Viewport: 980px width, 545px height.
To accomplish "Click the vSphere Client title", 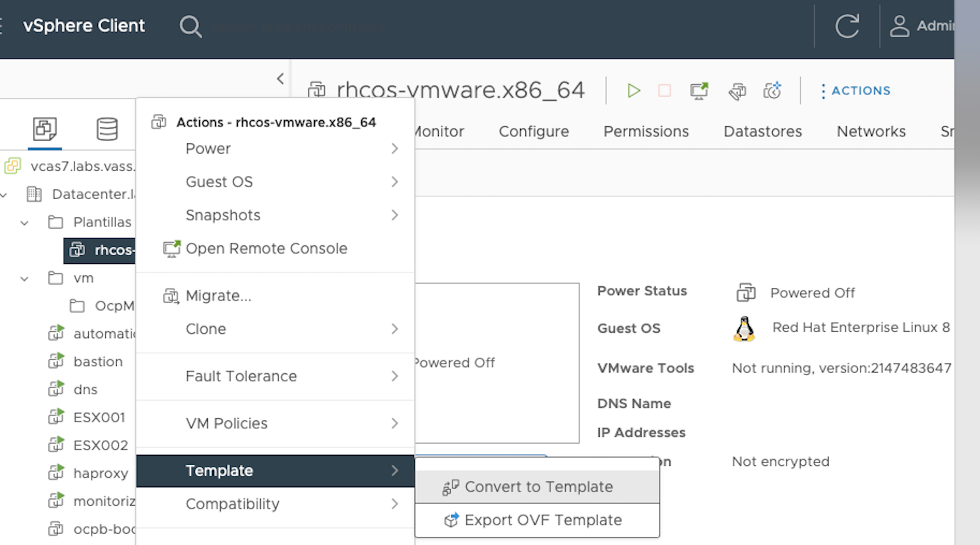I will click(x=84, y=26).
